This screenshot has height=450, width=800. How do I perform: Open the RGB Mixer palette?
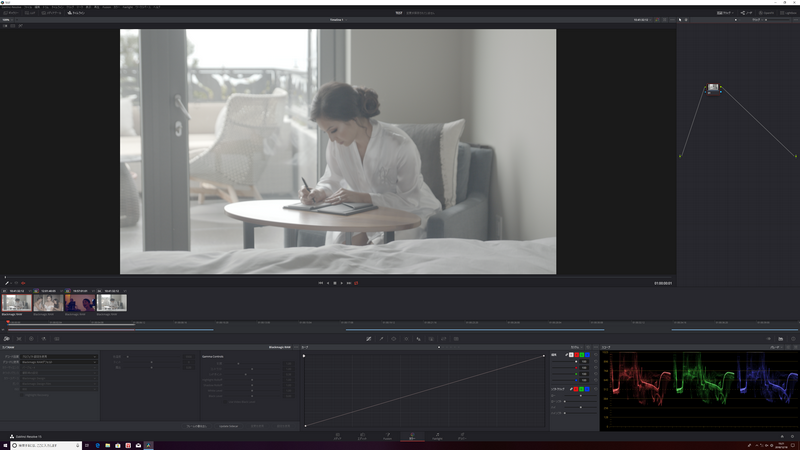[44, 339]
